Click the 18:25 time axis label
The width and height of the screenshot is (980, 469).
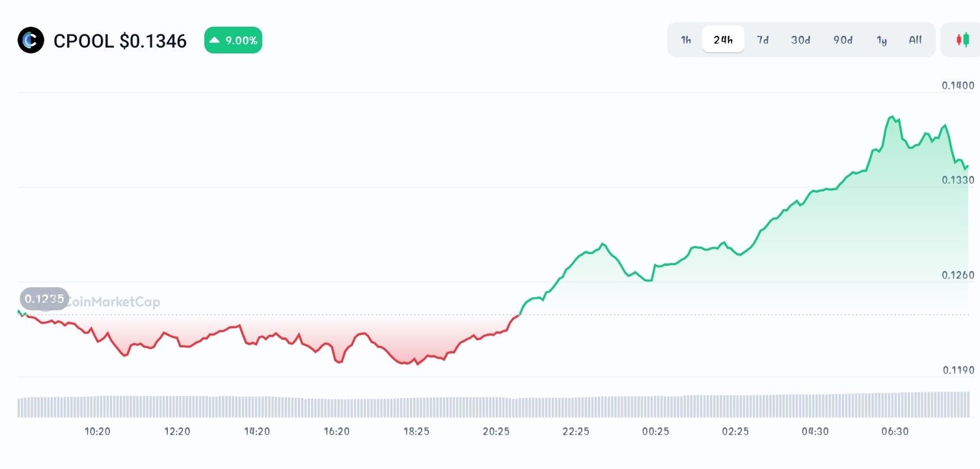tap(416, 431)
